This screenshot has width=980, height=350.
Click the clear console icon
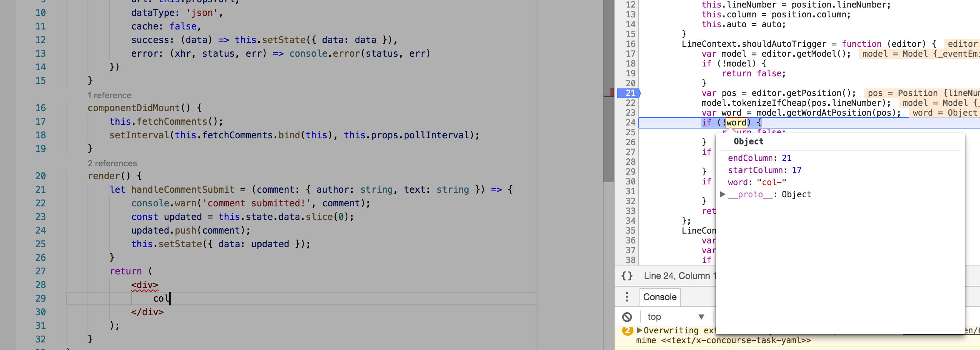point(627,316)
